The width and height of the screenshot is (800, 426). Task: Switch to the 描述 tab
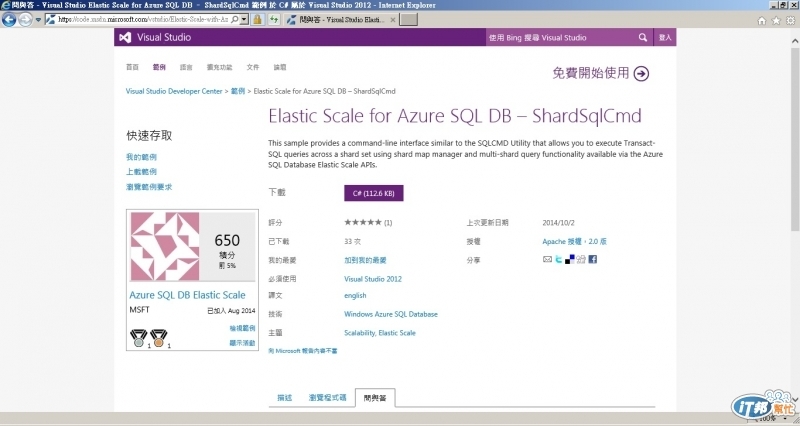[285, 398]
